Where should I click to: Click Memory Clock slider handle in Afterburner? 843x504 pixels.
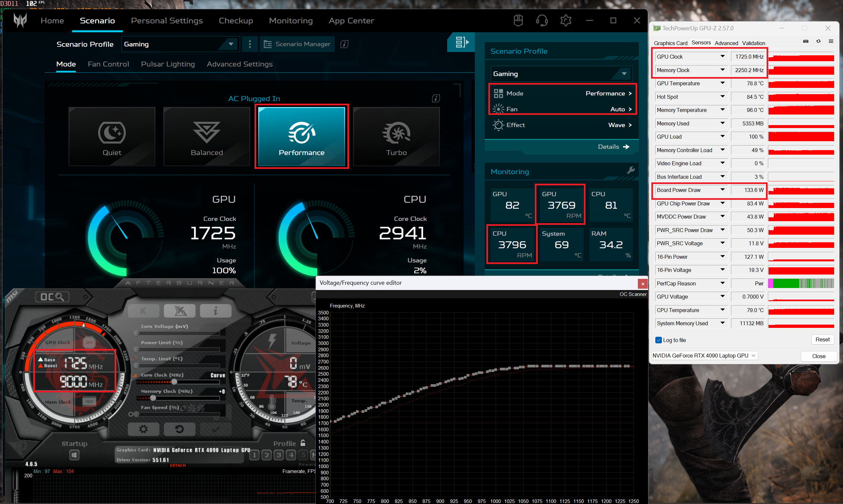[153, 398]
